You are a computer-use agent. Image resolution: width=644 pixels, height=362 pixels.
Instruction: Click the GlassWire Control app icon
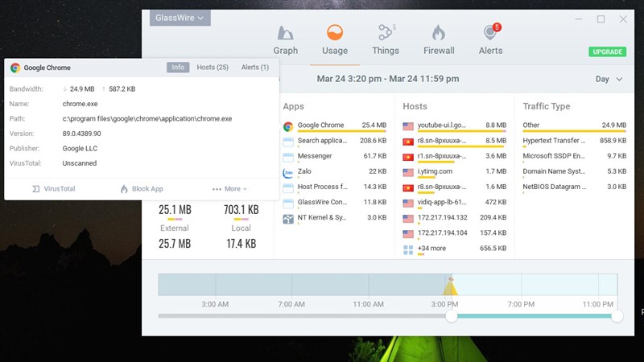[x=288, y=204]
